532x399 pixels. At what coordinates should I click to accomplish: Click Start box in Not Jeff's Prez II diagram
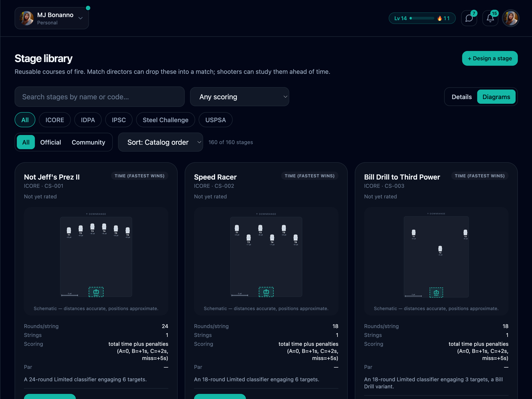[96, 292]
